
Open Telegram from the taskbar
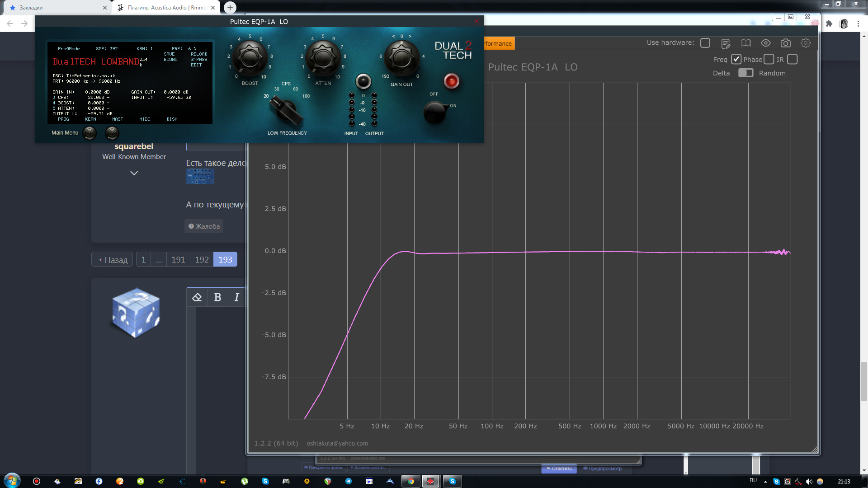tap(349, 481)
